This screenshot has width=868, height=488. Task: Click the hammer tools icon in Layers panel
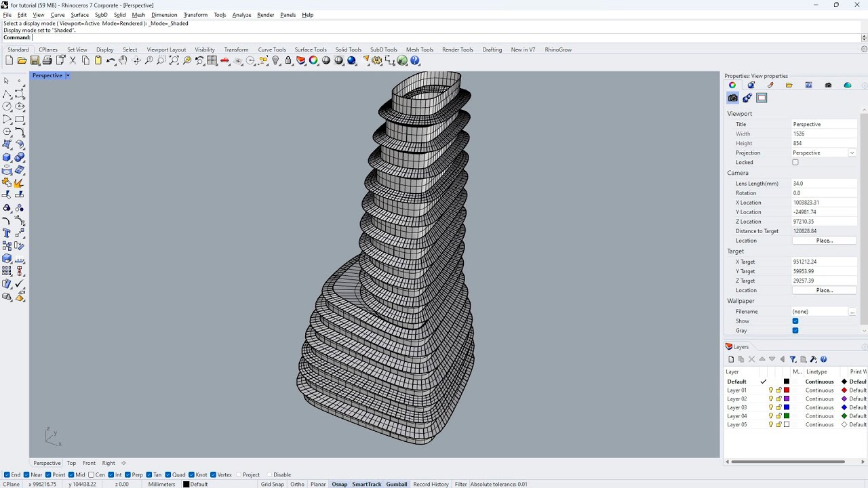click(813, 359)
